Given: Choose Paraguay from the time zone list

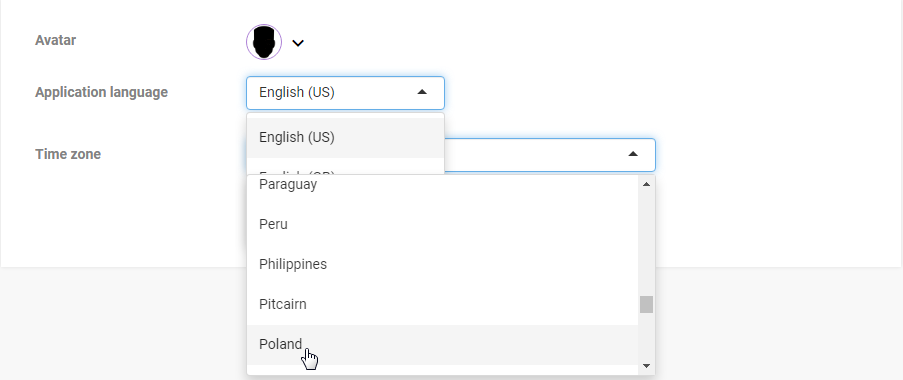Looking at the screenshot, I should click(x=442, y=185).
